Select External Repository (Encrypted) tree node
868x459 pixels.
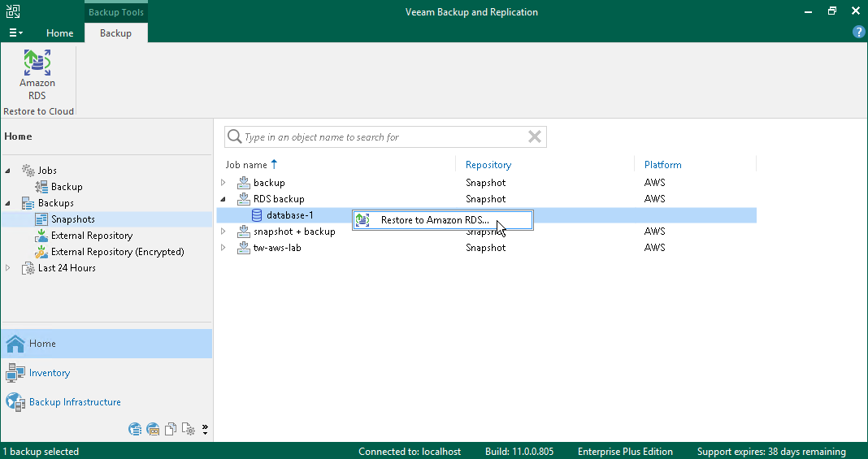coord(117,252)
